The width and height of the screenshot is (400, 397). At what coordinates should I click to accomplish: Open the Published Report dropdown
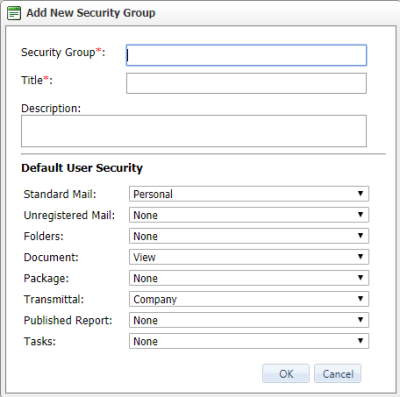point(249,320)
